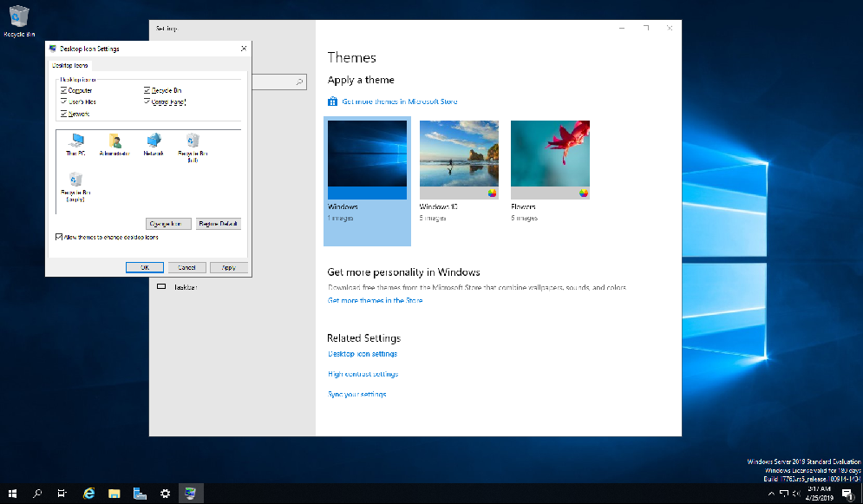Screen dimensions: 863x504
Task: Uncheck the Control Panel checkbox
Action: pos(145,101)
